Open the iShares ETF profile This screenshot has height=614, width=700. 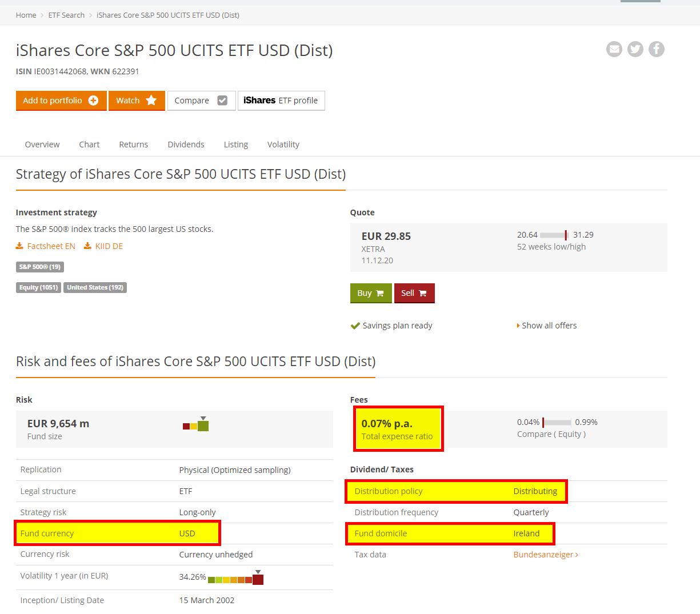(x=281, y=101)
